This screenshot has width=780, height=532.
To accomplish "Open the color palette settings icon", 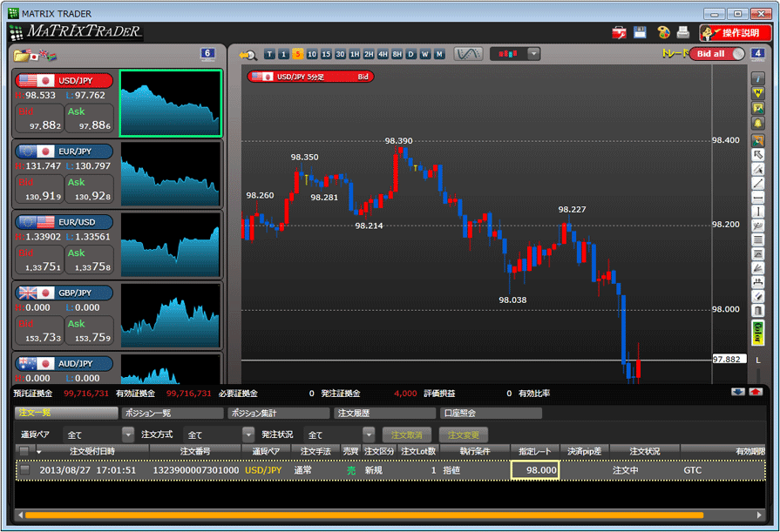I will tap(663, 33).
